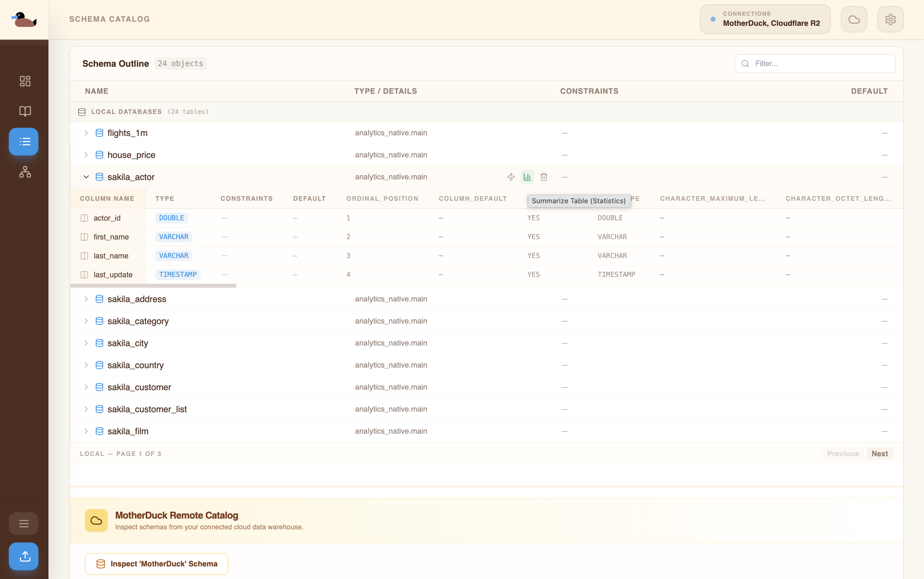Viewport: 924px width, 579px height.
Task: Toggle the hamburger menu at sidebar bottom
Action: (x=24, y=524)
